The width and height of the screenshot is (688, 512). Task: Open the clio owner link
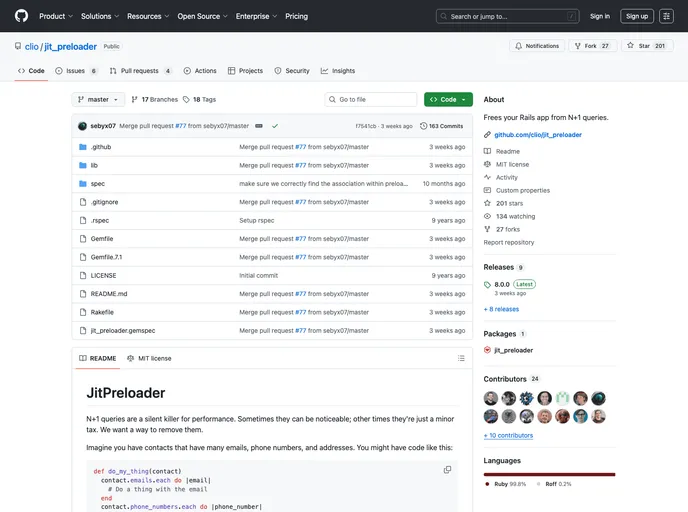click(32, 47)
